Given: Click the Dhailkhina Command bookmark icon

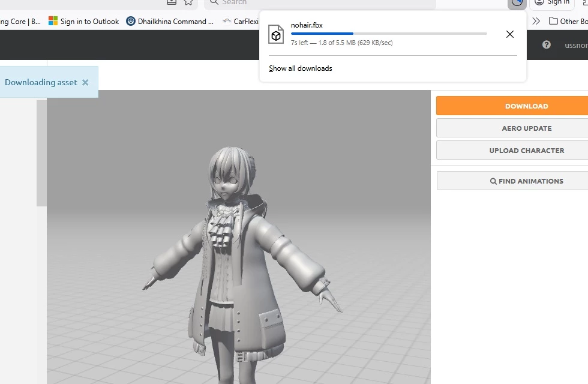Looking at the screenshot, I should pos(131,21).
